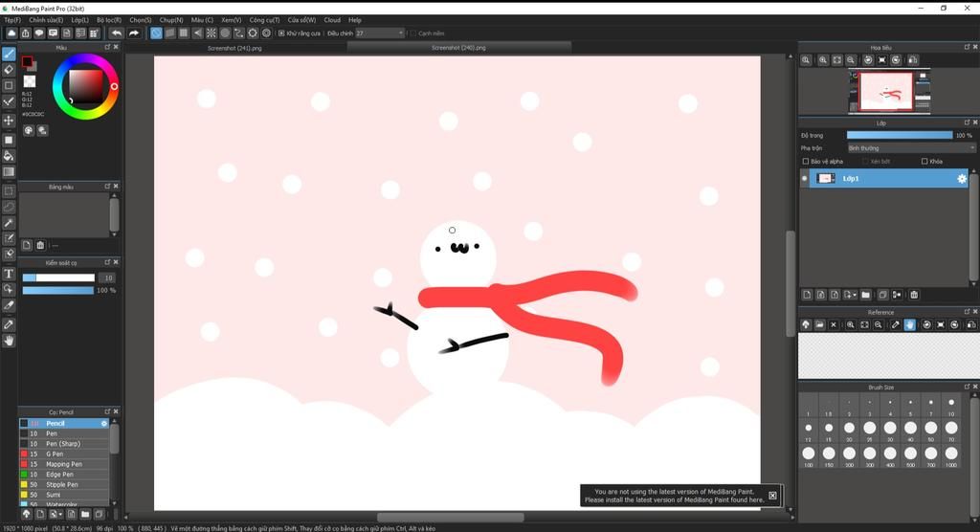Click the brush size slider in Kiểm soát cọ

point(58,277)
